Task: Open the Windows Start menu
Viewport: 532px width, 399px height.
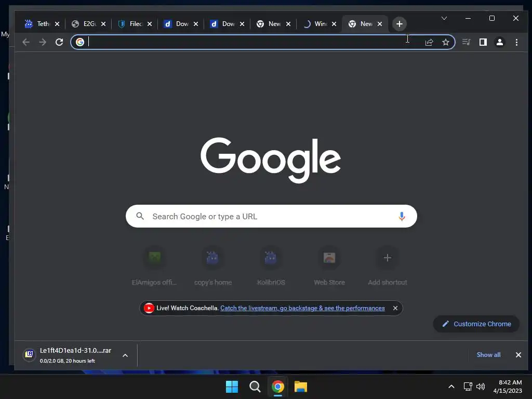Action: click(x=232, y=387)
